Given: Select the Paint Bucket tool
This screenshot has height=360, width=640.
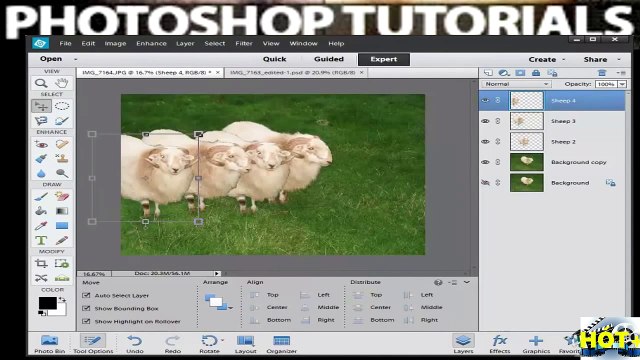Looking at the screenshot, I should 41,211.
